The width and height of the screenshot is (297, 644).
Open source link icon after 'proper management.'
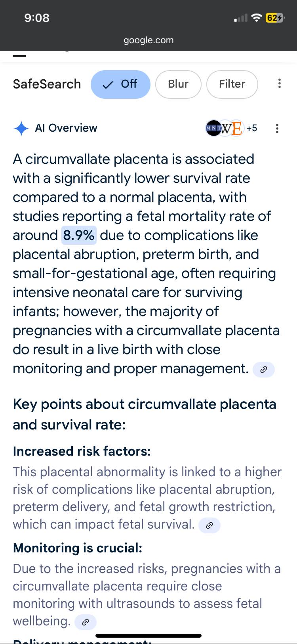coord(263,370)
